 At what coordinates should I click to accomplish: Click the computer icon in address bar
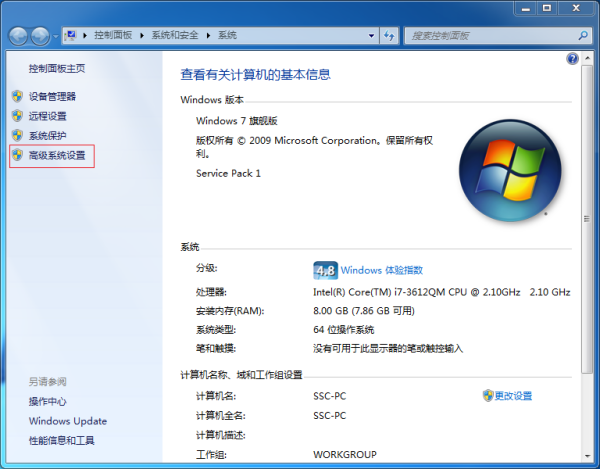point(71,35)
